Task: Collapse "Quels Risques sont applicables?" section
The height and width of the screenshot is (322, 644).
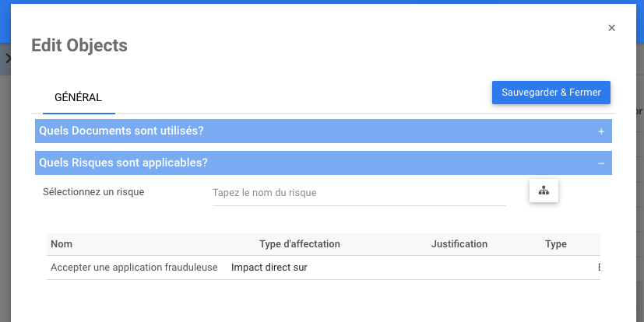Action: point(123,163)
